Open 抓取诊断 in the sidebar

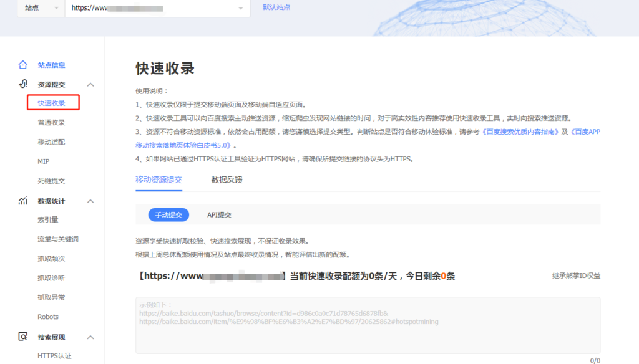[51, 278]
